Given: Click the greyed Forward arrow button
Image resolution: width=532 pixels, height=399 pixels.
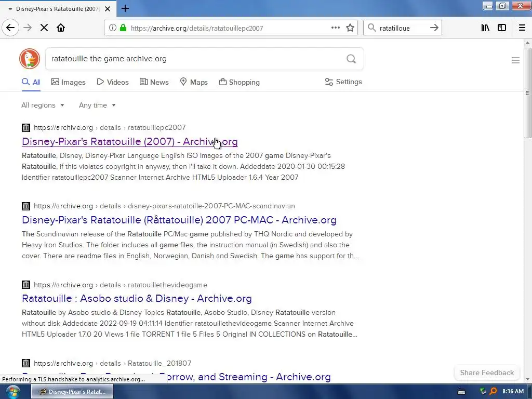Looking at the screenshot, I should pos(28,28).
